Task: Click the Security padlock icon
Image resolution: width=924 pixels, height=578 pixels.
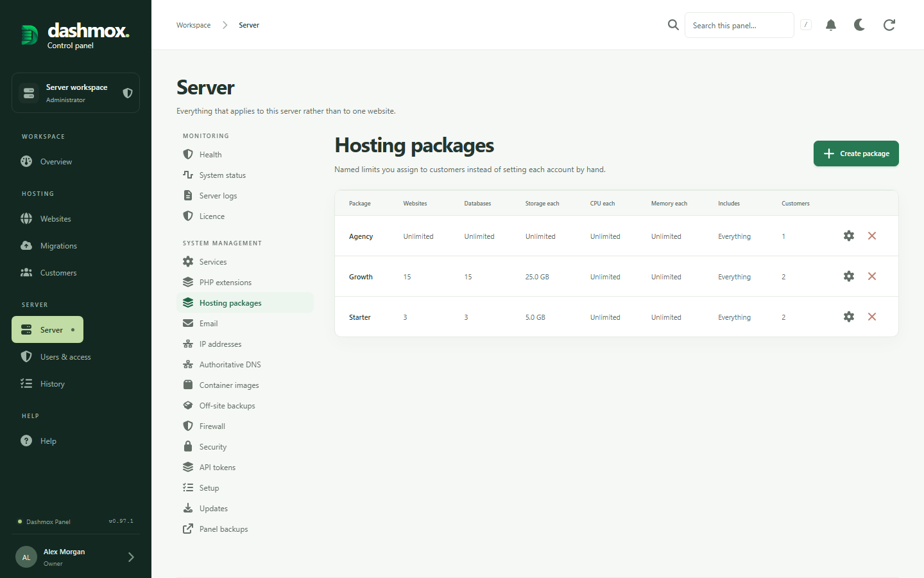Action: 188,446
